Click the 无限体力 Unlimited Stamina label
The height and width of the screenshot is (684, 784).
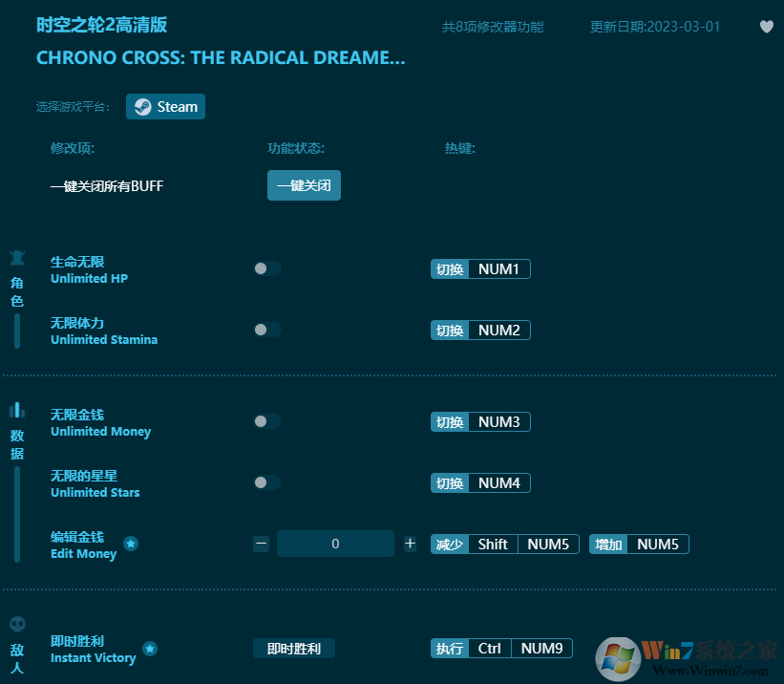click(104, 331)
